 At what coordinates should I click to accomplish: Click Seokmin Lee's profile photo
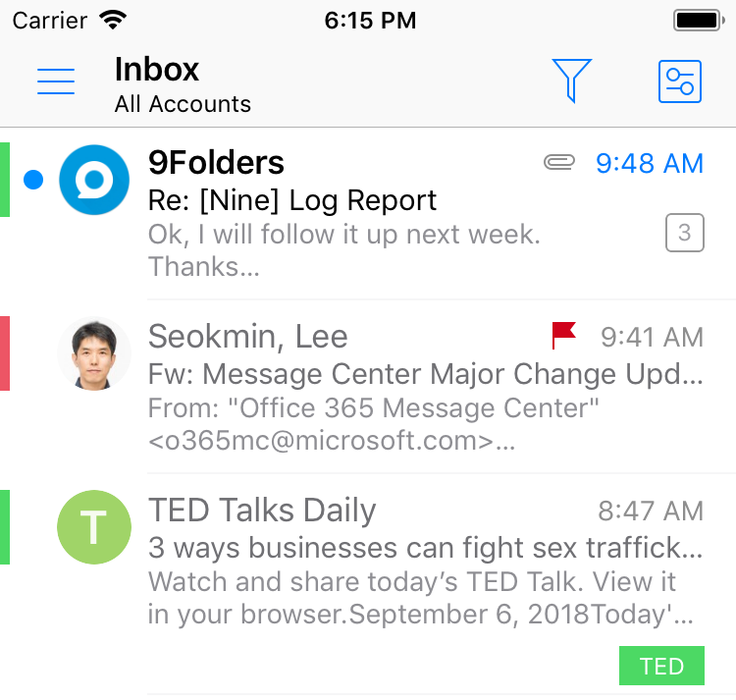(94, 353)
